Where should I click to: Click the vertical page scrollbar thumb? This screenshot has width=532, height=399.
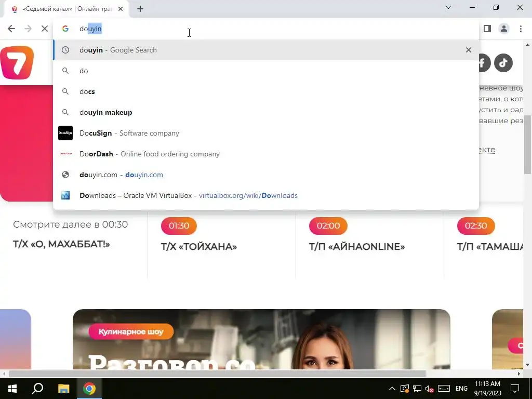(x=528, y=144)
